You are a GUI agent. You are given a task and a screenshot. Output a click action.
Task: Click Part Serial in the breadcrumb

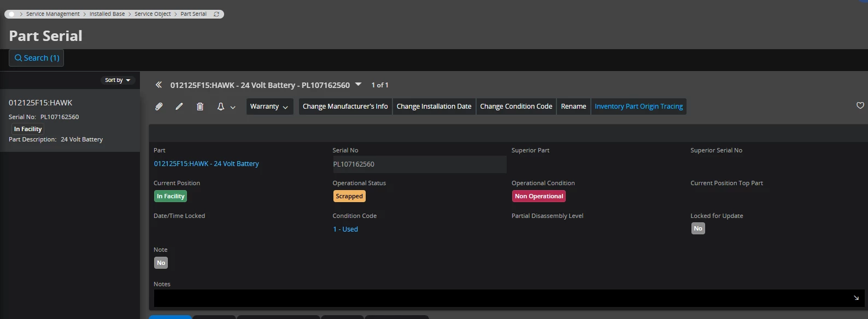(x=193, y=14)
